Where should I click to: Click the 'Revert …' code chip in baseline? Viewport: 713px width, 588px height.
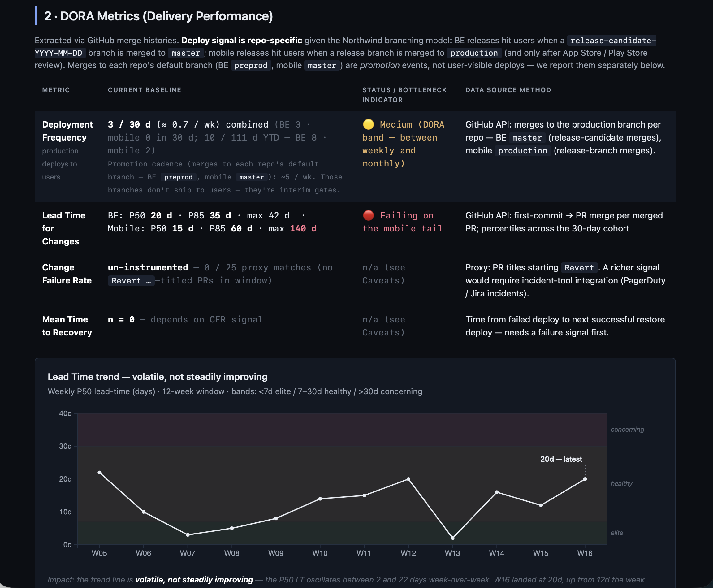coord(131,281)
